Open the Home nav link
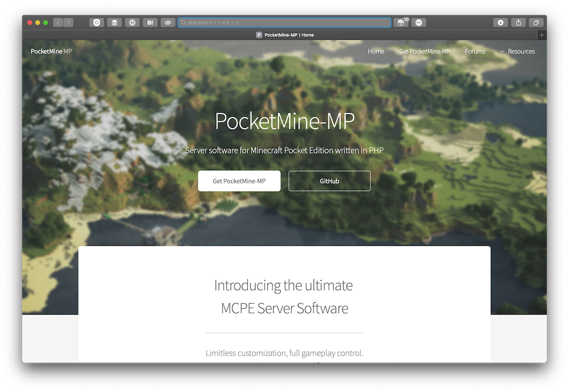Screen dimensions: 569x392 tap(376, 51)
